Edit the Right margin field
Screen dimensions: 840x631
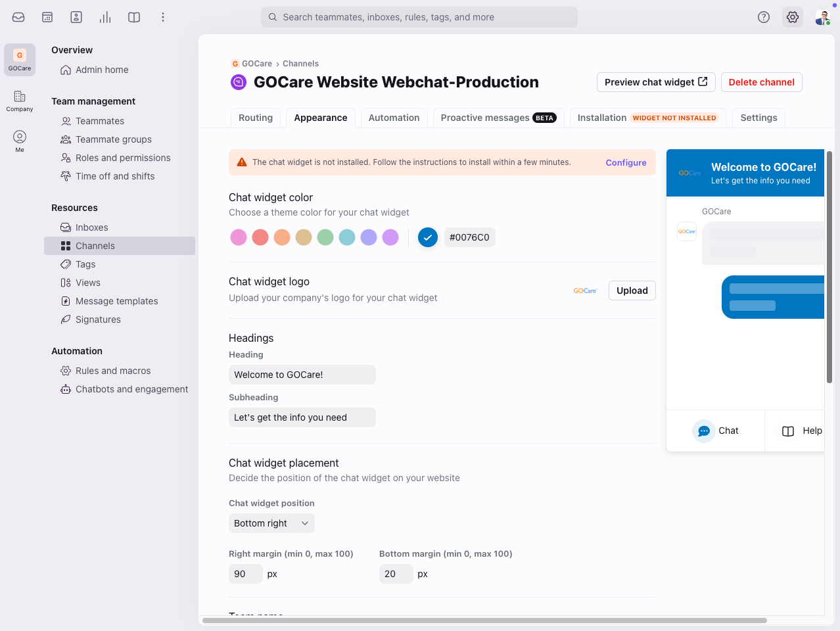coord(246,574)
